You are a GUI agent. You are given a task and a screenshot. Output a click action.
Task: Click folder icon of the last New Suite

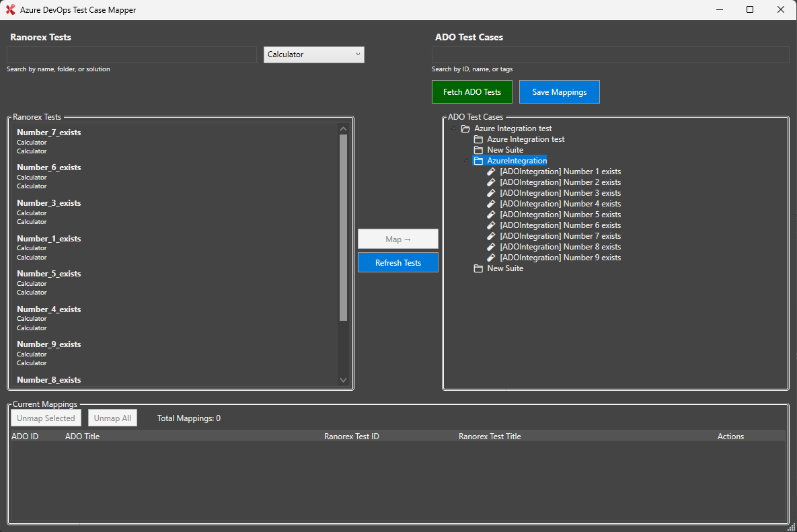[478, 268]
